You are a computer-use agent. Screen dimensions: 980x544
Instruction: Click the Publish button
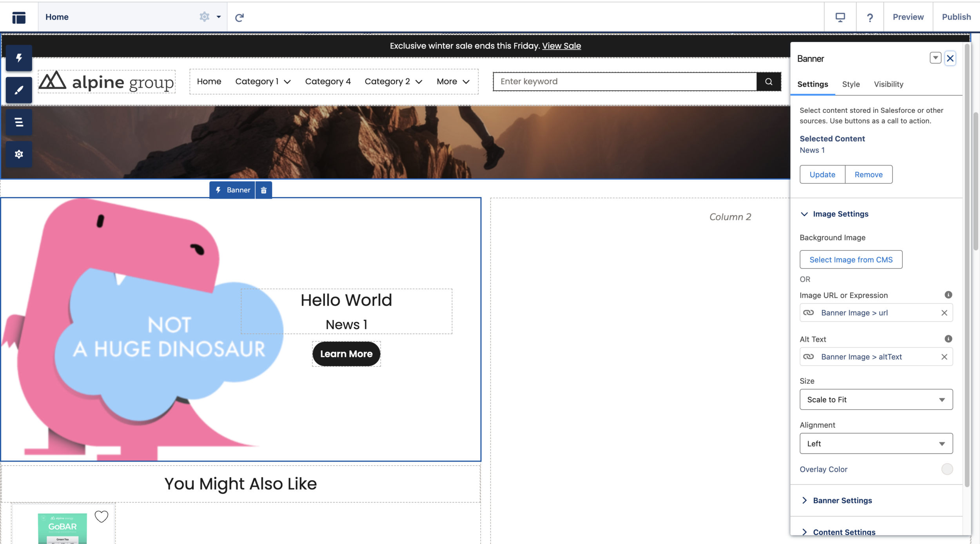click(x=956, y=17)
